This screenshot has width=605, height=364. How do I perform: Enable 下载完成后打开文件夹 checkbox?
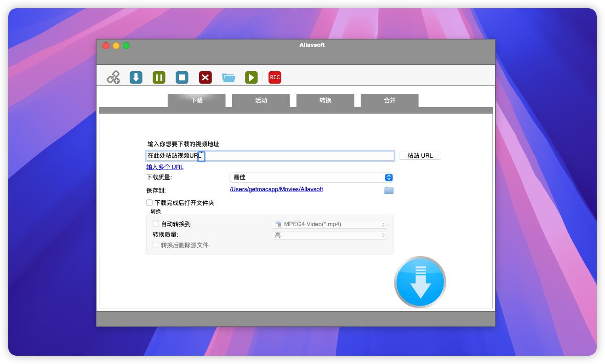click(149, 203)
